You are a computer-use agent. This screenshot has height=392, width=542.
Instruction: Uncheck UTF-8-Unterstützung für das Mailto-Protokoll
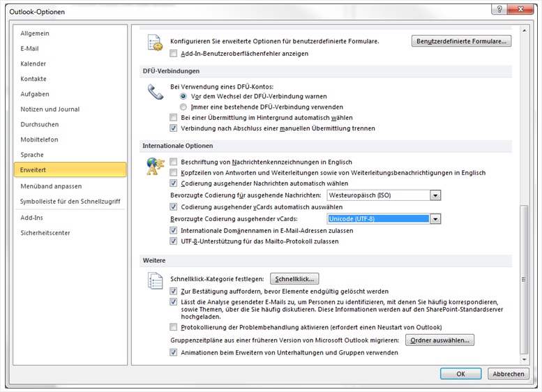coord(174,241)
